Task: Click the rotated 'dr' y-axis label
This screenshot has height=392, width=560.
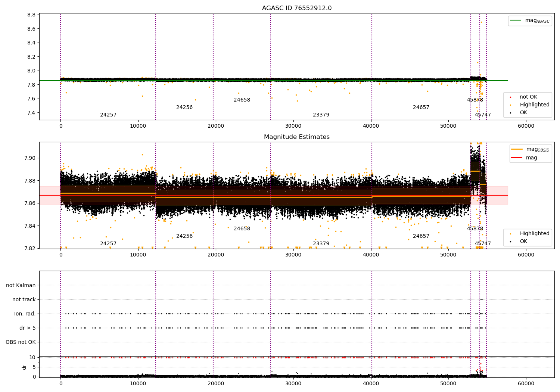Action: coord(24,367)
